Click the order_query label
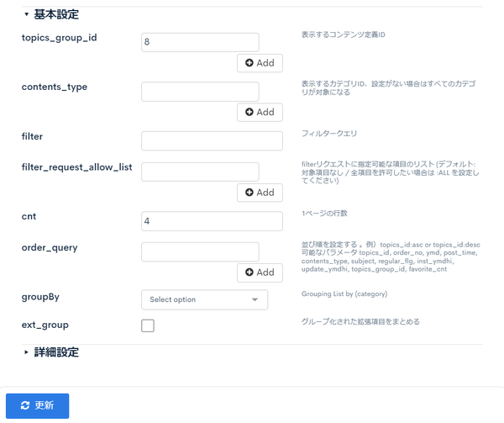The width and height of the screenshot is (504, 423). pos(50,248)
